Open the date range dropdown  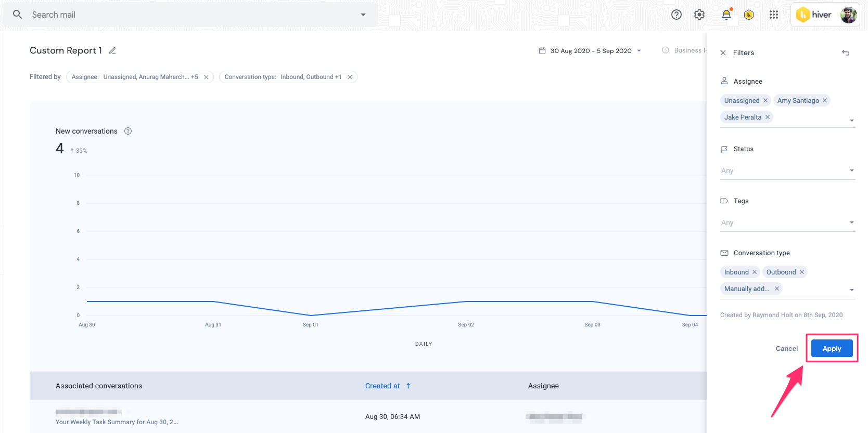point(639,50)
